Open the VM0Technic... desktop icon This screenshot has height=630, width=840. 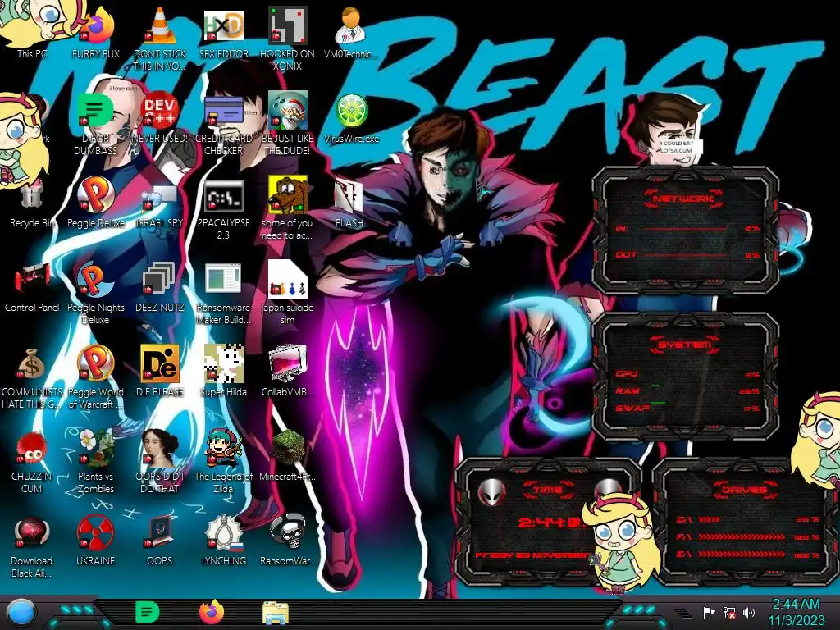[351, 32]
